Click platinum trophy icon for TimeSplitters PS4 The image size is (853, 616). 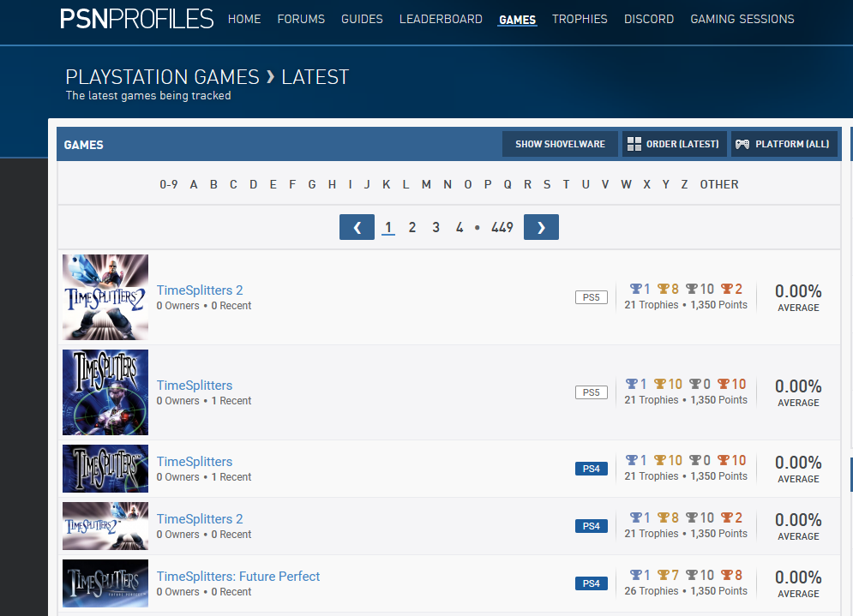pyautogui.click(x=632, y=460)
